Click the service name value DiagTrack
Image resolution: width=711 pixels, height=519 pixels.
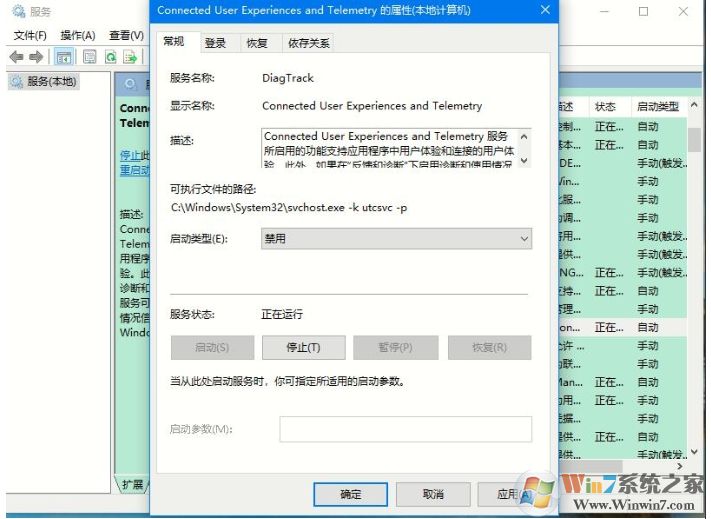tap(287, 78)
